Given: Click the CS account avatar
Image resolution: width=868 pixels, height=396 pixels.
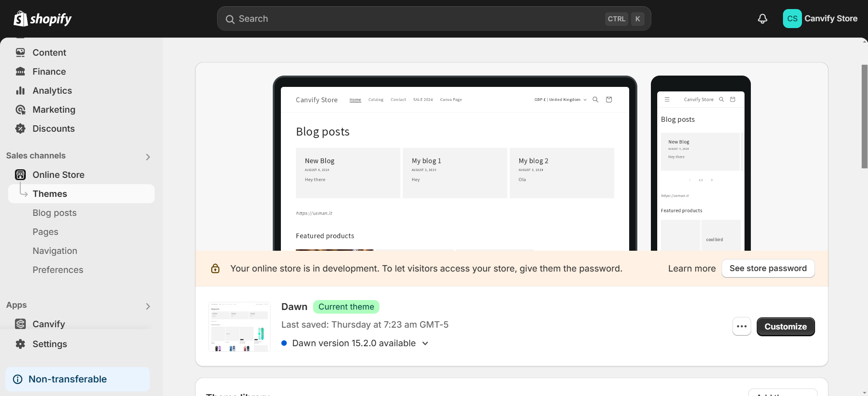Looking at the screenshot, I should 792,19.
